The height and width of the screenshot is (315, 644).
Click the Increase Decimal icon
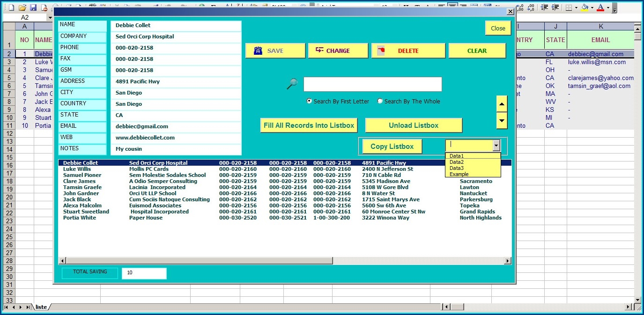pos(520,7)
